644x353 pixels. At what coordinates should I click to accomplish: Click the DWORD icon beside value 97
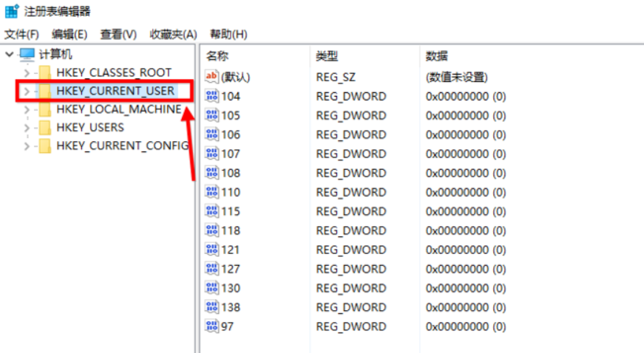tap(212, 326)
